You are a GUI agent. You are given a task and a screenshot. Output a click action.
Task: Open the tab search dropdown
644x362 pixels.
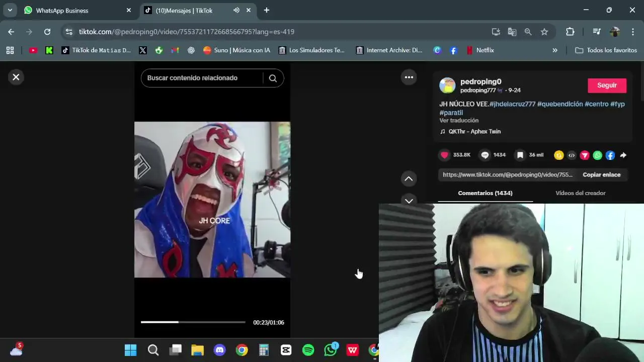pos(10,10)
